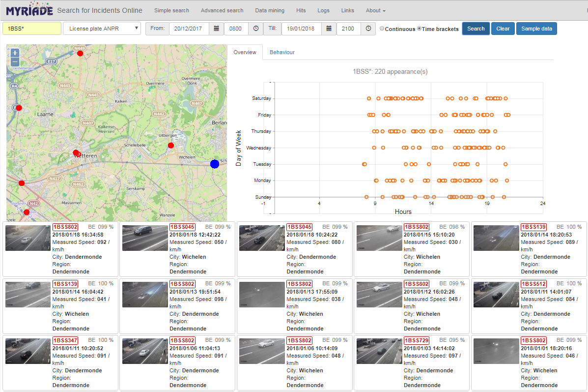Click the Search button
The image size is (588, 392).
pos(476,29)
